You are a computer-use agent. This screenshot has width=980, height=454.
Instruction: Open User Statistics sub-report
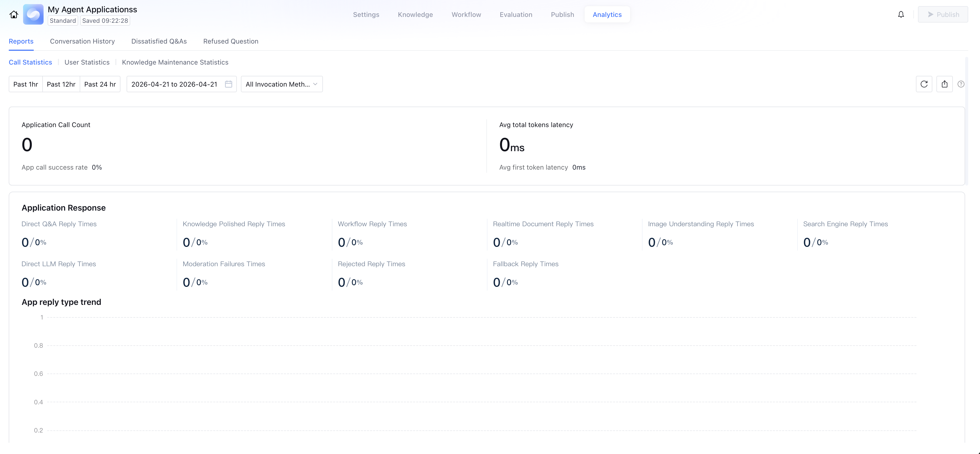(87, 62)
